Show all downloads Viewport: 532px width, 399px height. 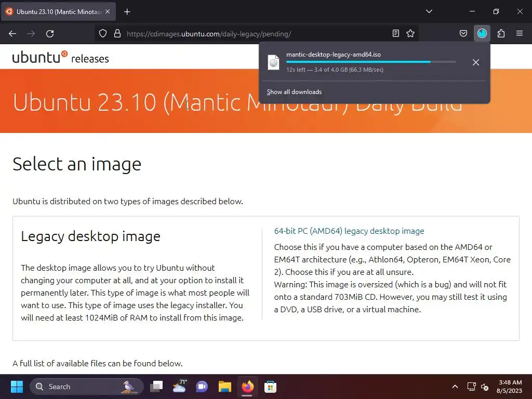click(294, 92)
